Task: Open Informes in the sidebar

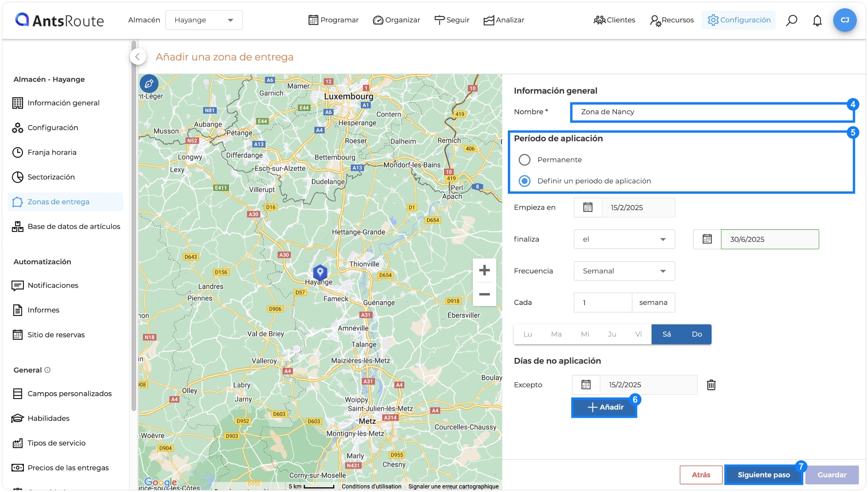Action: [65, 310]
